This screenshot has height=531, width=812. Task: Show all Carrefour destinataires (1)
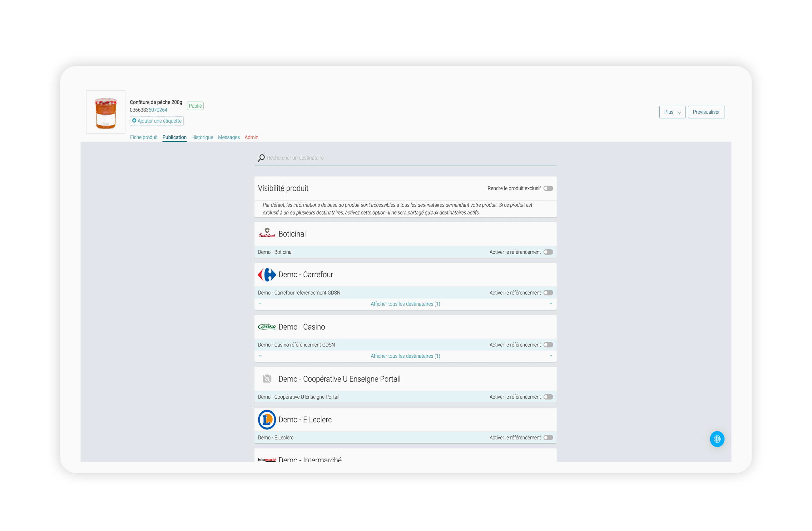405,304
